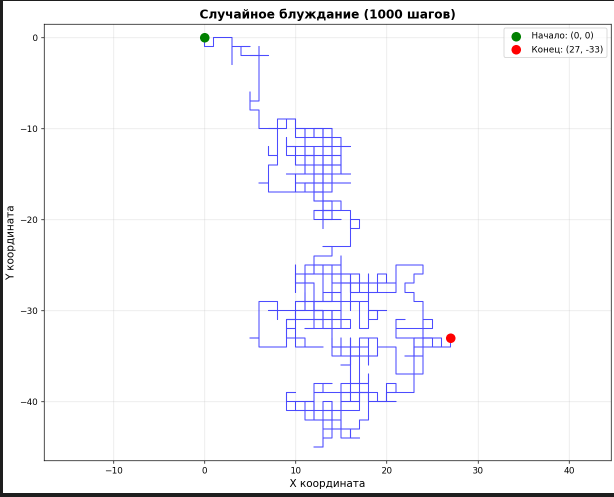Screen dimensions: 614x497
Task: Click x-axis tick label '−10'
Action: pos(114,470)
